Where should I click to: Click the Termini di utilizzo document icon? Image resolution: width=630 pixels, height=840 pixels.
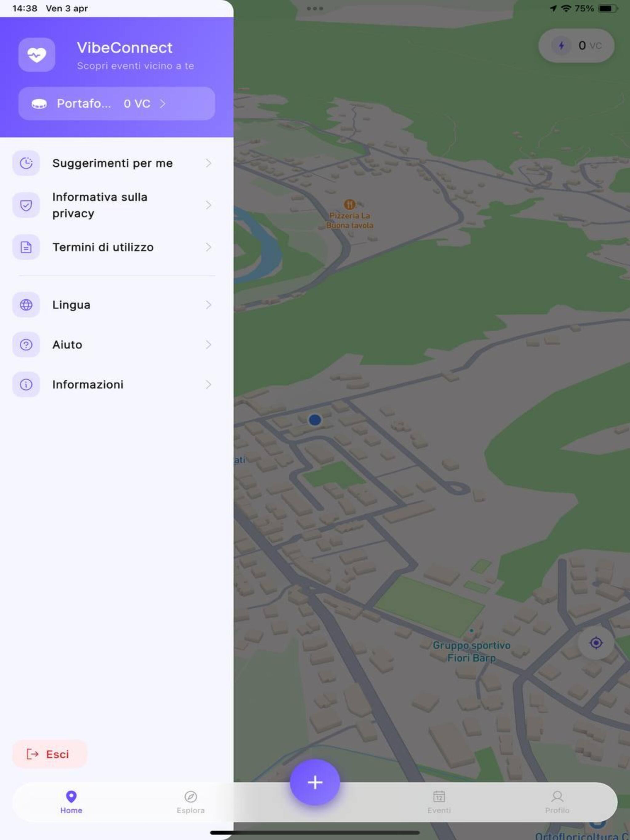click(26, 247)
